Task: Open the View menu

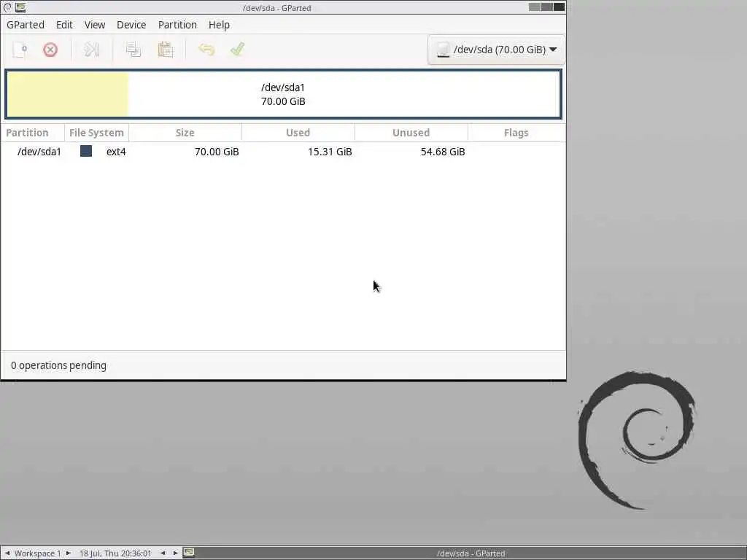Action: [95, 25]
